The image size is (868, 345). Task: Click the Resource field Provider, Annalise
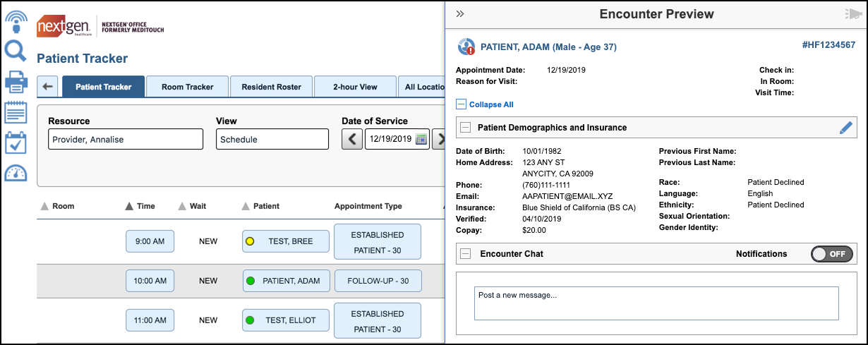pyautogui.click(x=126, y=139)
